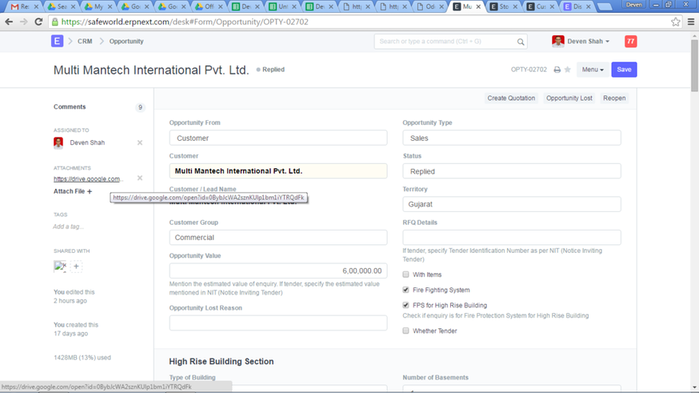Switch to the Gmail browser tab

(x=25, y=7)
